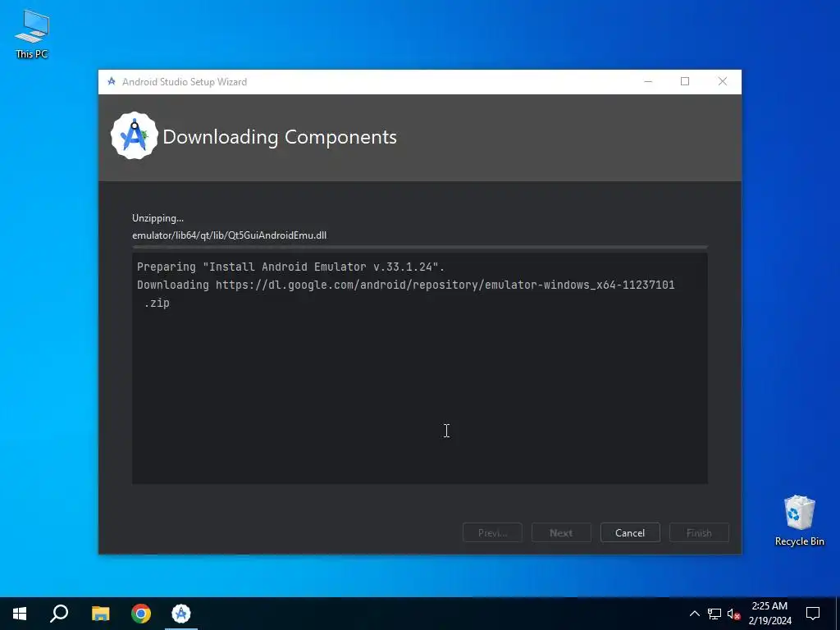Click the Android Studio title bar icon
Image resolution: width=840 pixels, height=630 pixels.
112,81
